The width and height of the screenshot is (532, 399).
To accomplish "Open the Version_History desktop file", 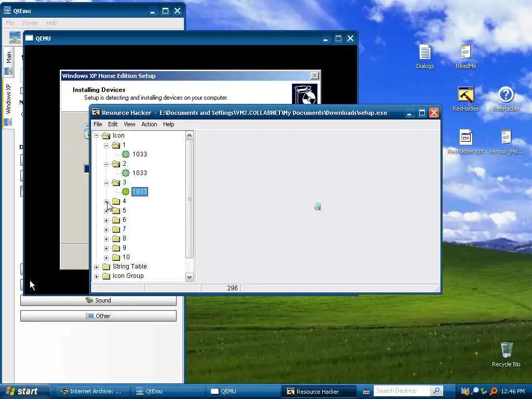I will (506, 141).
